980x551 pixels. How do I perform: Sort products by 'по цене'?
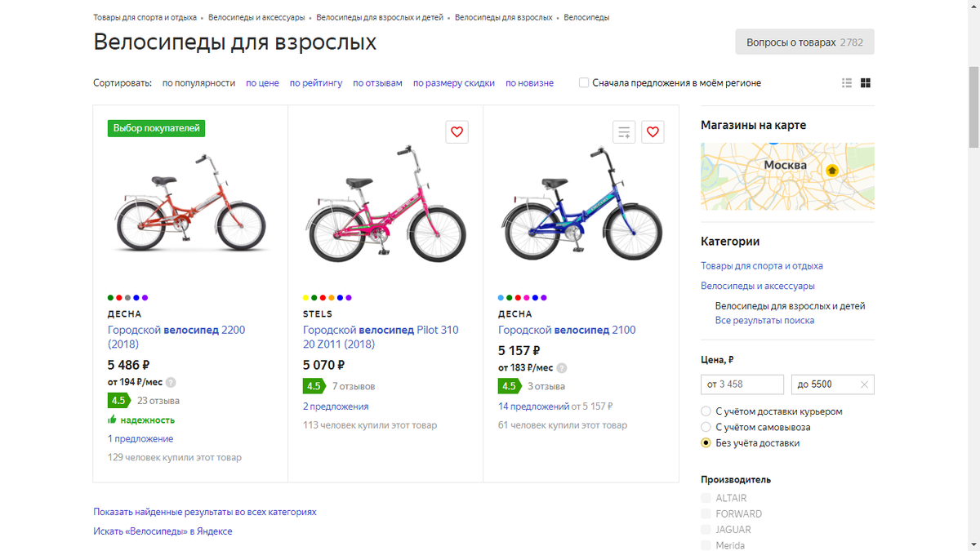pos(261,82)
